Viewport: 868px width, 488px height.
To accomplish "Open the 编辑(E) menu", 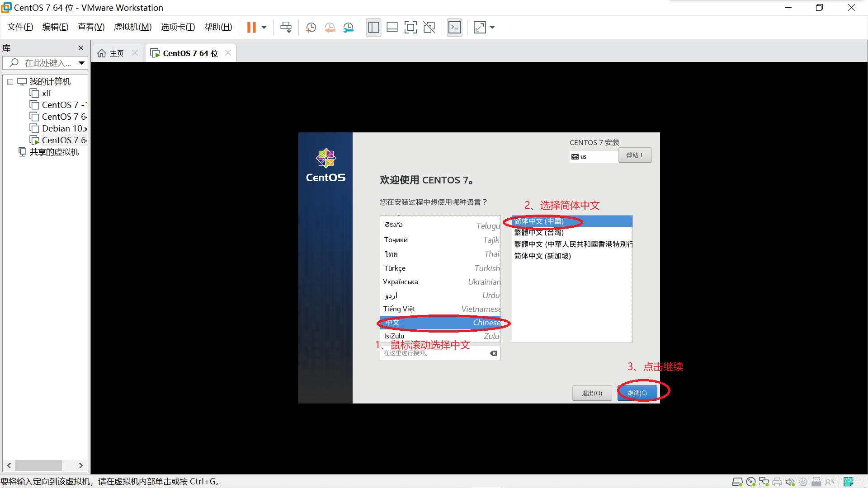I will point(55,27).
